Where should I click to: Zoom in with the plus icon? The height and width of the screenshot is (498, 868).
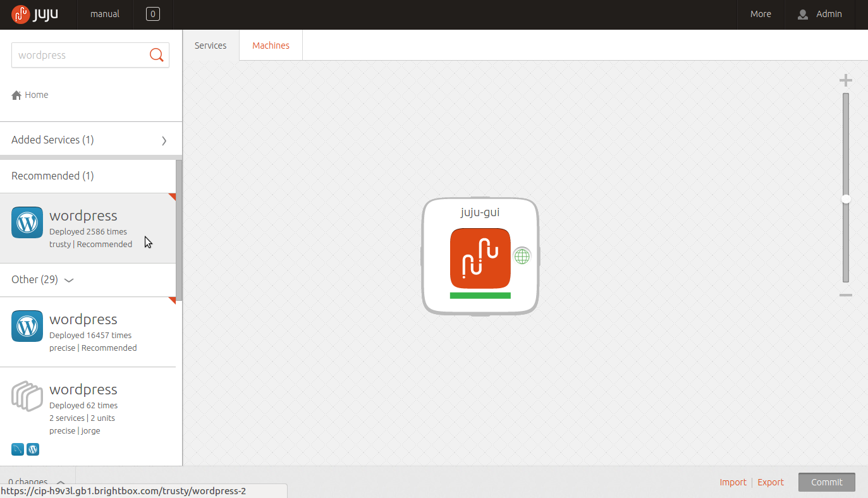(x=846, y=80)
